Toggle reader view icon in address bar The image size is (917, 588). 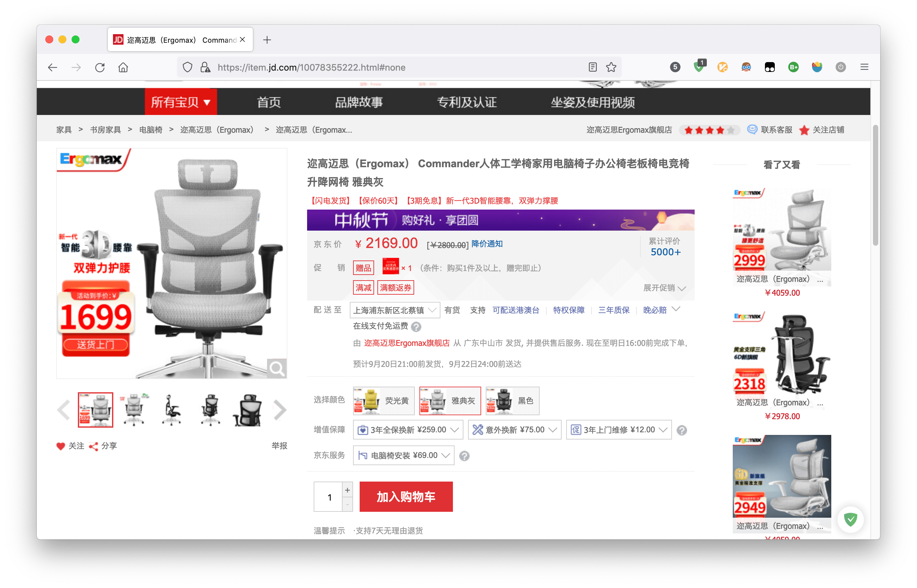coord(592,67)
